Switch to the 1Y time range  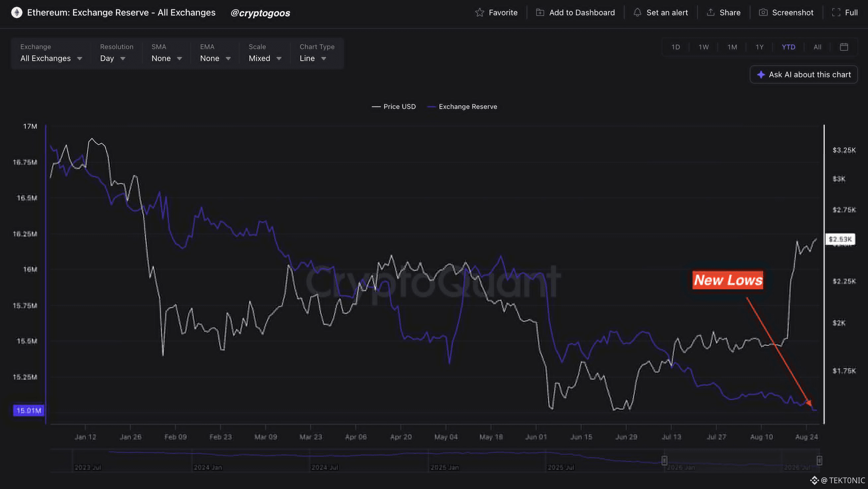click(760, 47)
